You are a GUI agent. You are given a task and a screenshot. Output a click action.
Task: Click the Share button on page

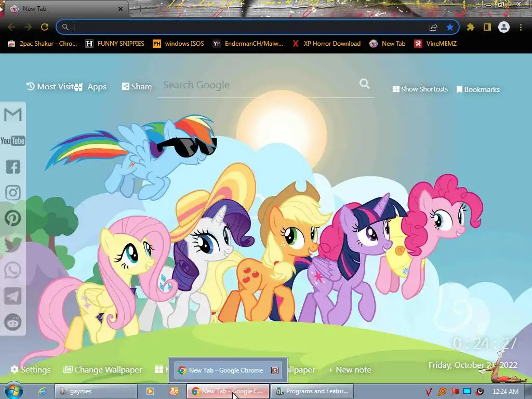click(137, 87)
